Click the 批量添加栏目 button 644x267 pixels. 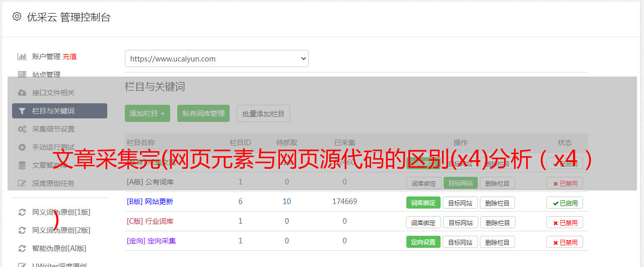click(x=263, y=113)
